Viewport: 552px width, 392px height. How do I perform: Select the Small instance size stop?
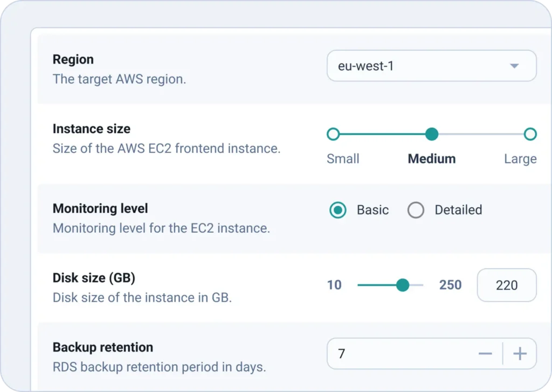click(333, 134)
